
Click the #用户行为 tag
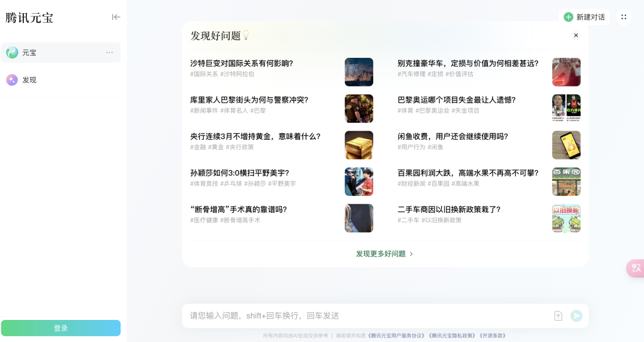pos(411,147)
